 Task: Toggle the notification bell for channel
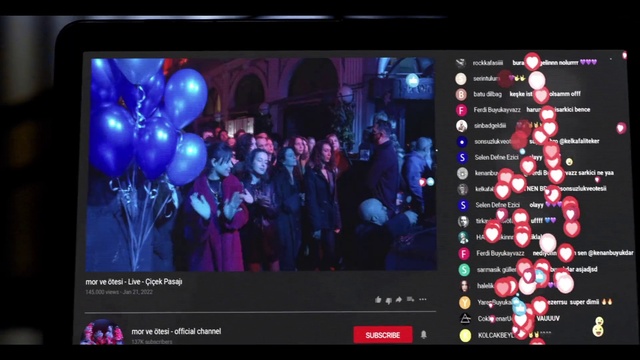(x=424, y=335)
